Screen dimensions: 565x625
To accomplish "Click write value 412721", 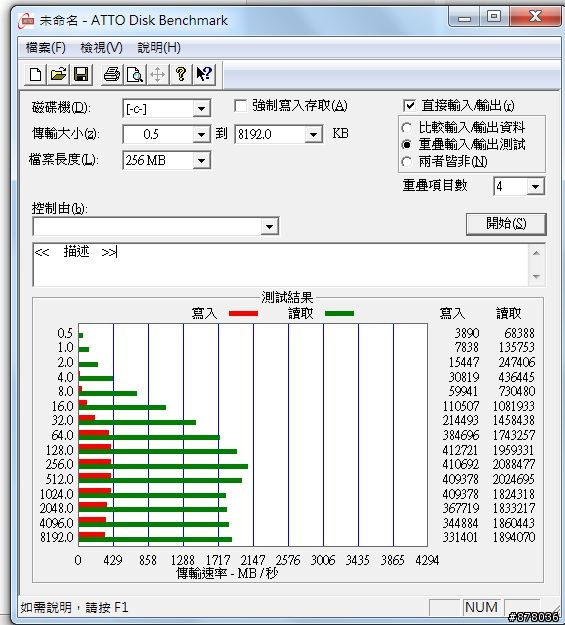I will coord(460,450).
